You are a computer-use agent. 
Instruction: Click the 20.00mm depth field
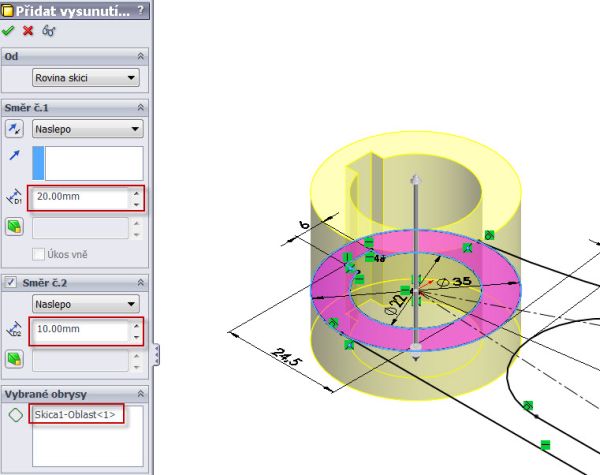(x=78, y=198)
